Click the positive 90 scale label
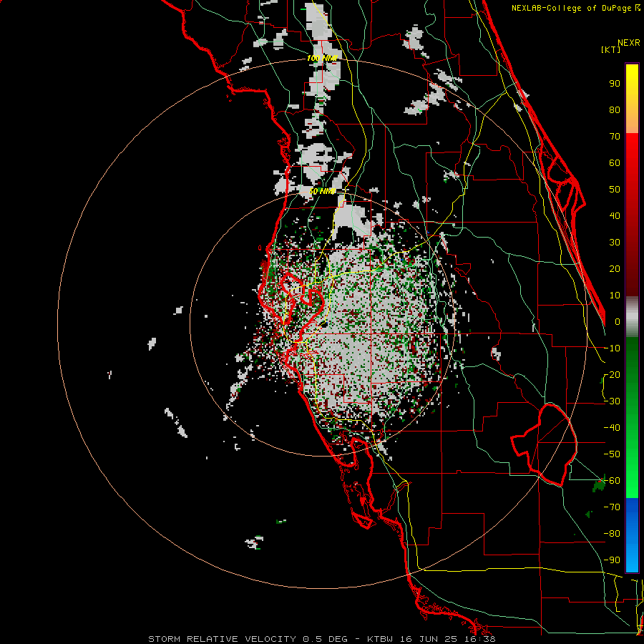This screenshot has height=644, width=644. click(x=615, y=84)
